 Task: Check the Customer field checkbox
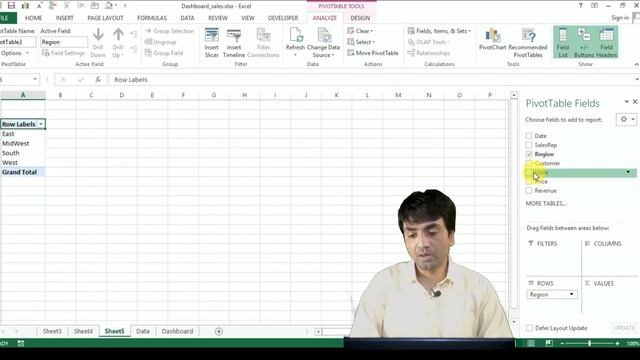(529, 163)
